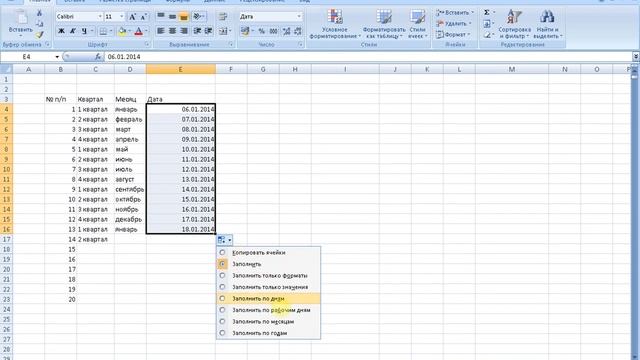Select column header F
This screenshot has width=640, height=360.
(231, 69)
